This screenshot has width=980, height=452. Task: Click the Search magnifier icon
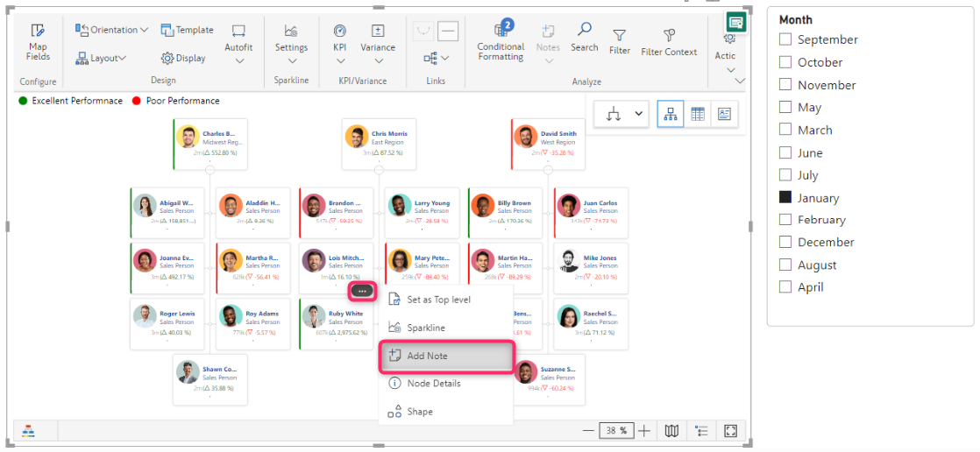coord(584,37)
